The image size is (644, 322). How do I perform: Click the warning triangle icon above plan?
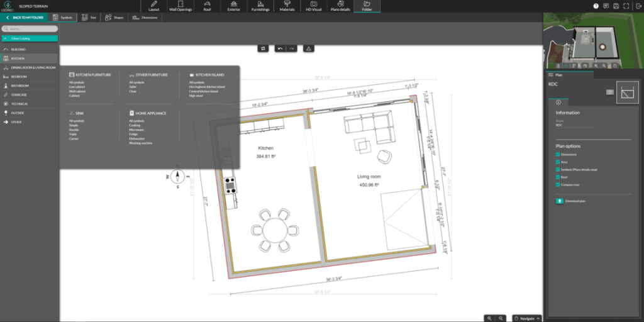309,48
